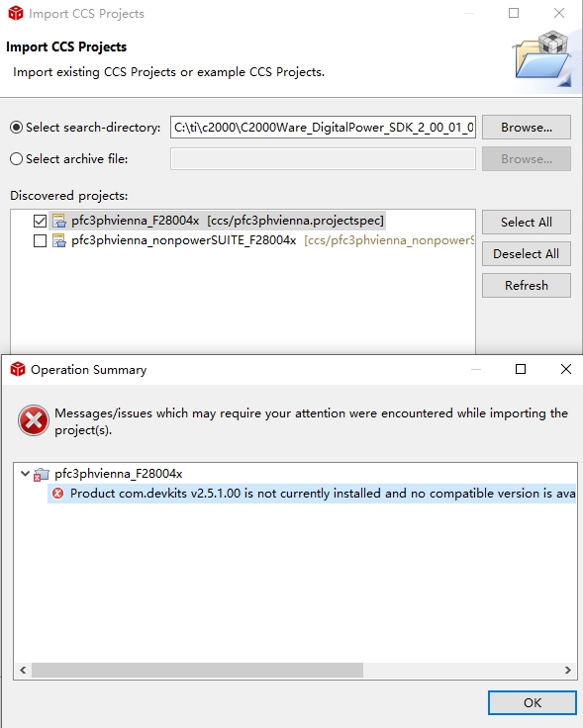Click the Select All button
Viewport: 583px width, 728px height.
tap(527, 222)
